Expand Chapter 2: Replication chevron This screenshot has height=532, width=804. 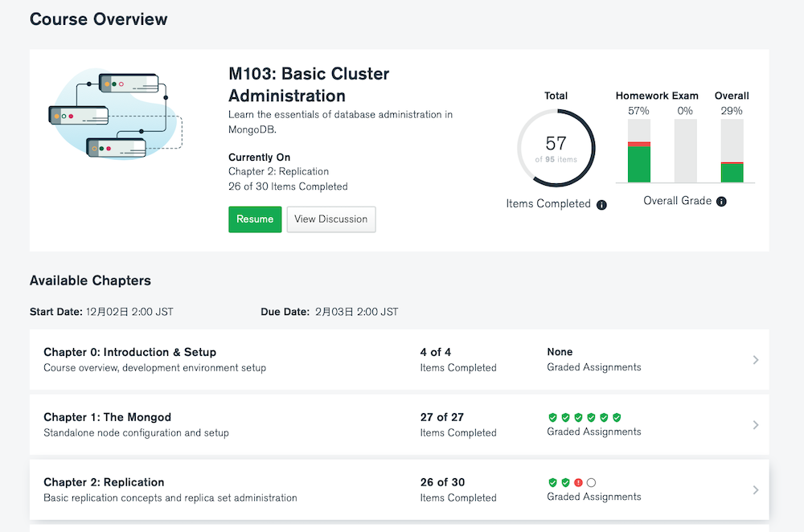pos(756,490)
